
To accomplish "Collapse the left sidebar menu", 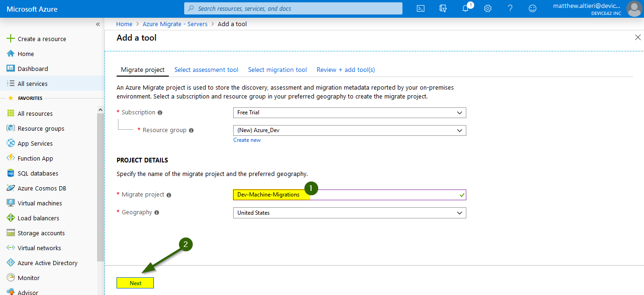I will pos(98,24).
